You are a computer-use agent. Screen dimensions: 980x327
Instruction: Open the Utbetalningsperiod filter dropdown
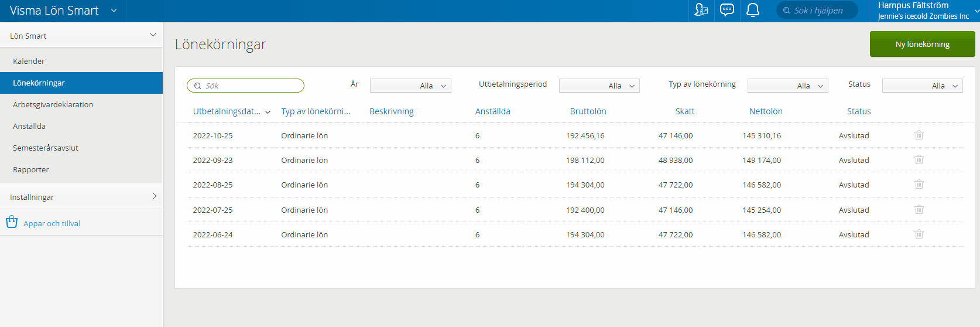[599, 86]
